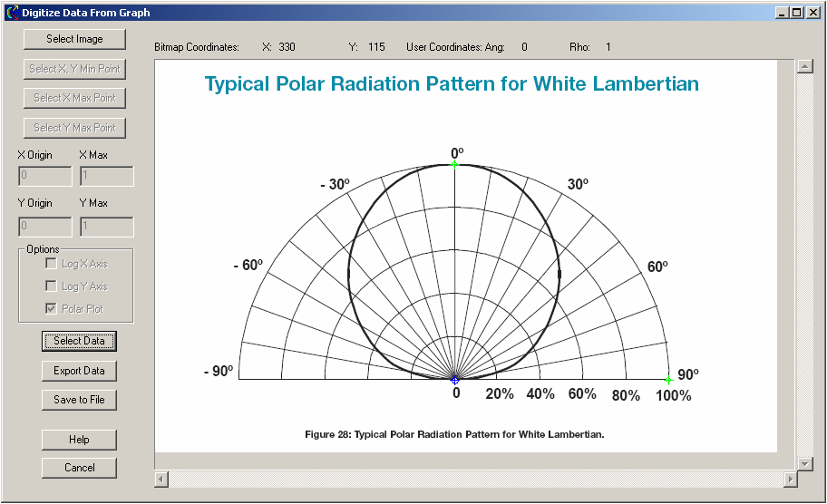Click the application icon in title bar

(x=12, y=13)
